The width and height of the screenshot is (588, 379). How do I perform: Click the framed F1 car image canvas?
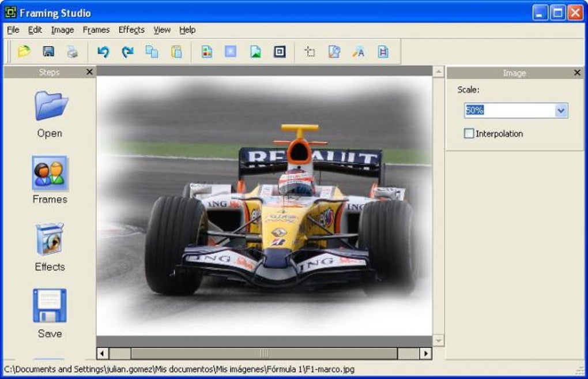coord(265,205)
